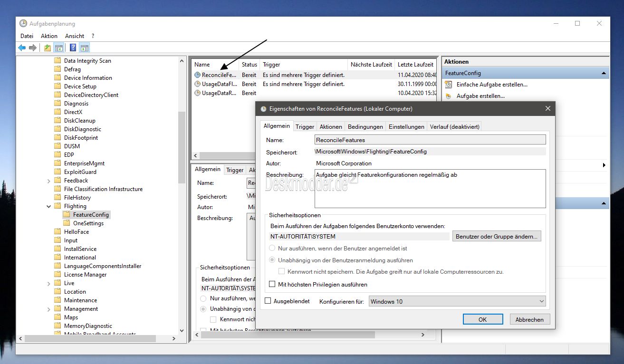Click Aufgabe erstellen action link
The image size is (624, 364).
coord(480,96)
